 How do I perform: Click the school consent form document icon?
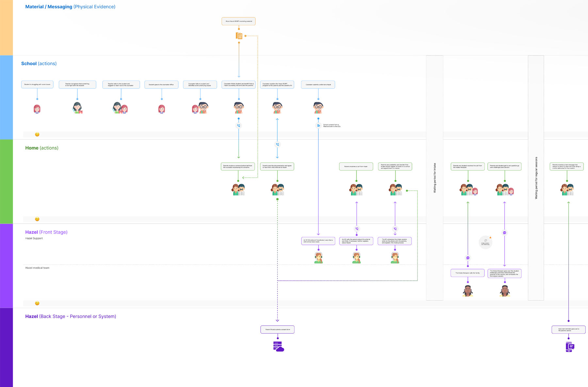tap(318, 126)
